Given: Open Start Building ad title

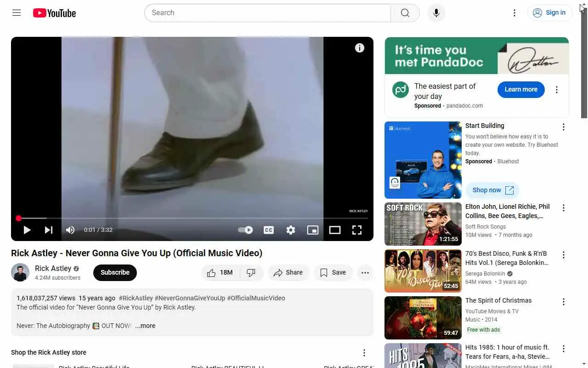Looking at the screenshot, I should pyautogui.click(x=485, y=126).
